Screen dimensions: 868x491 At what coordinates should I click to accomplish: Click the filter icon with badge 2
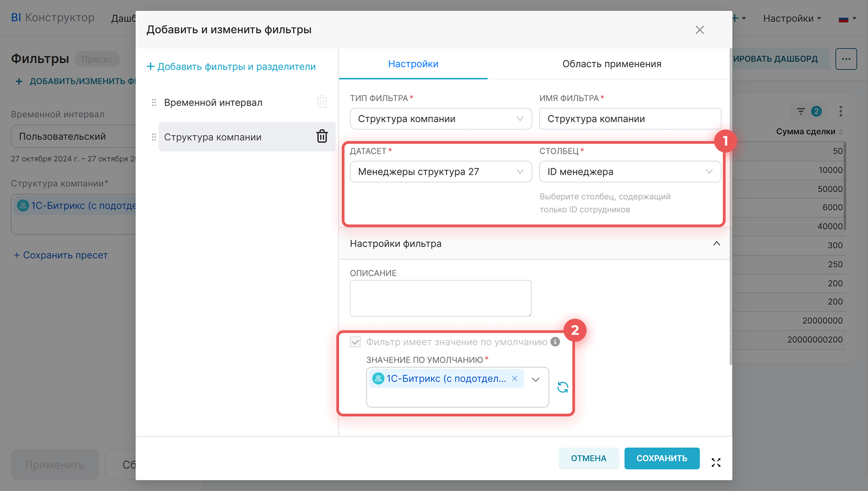click(x=801, y=111)
